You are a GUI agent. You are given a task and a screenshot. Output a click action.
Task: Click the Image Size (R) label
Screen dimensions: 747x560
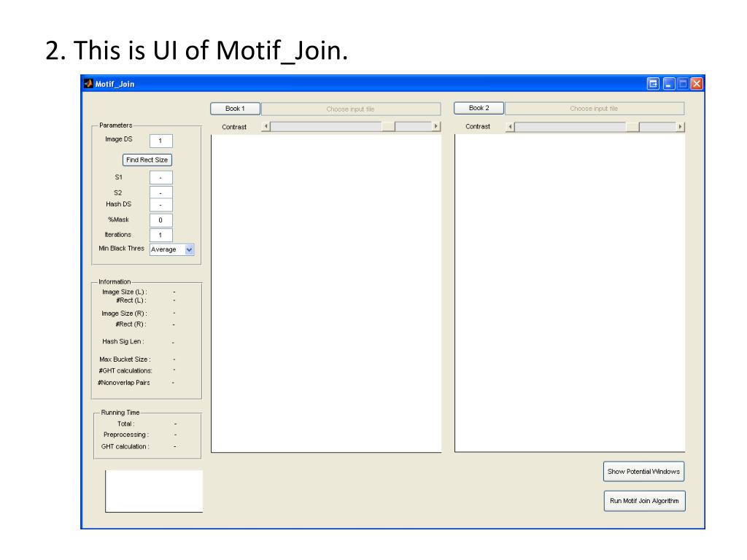tap(124, 314)
